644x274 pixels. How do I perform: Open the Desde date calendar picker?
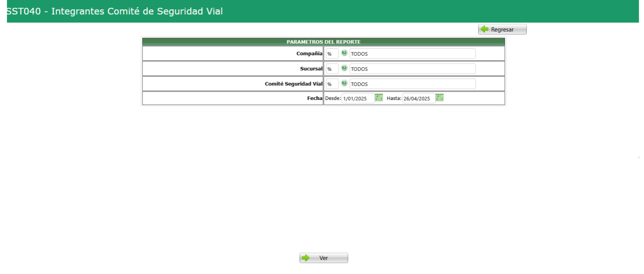coord(379,98)
